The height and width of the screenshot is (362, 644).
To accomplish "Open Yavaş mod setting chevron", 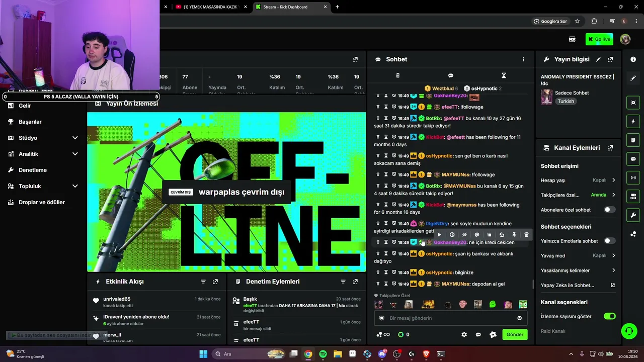I will pos(613,255).
